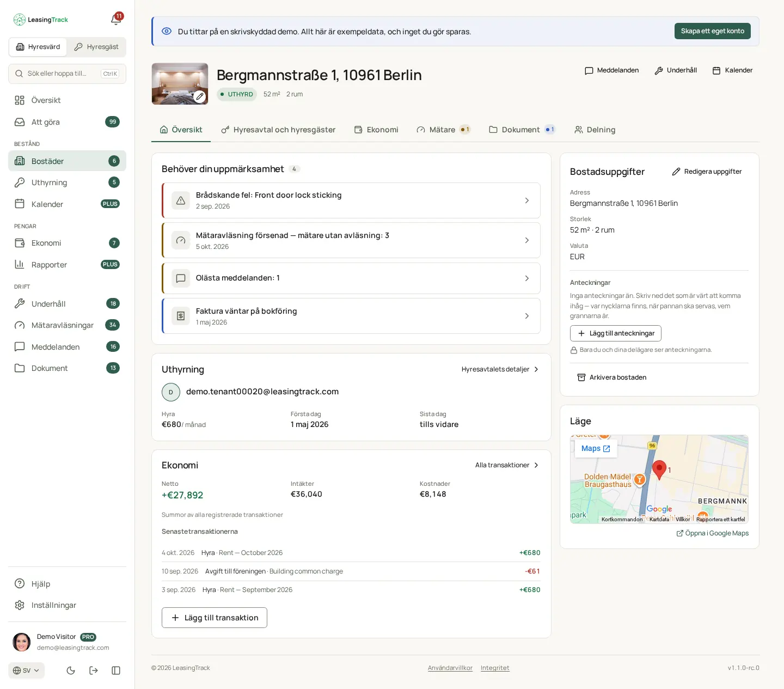Click the search field Sök eller hoppa till
This screenshot has width=784, height=689.
[67, 74]
